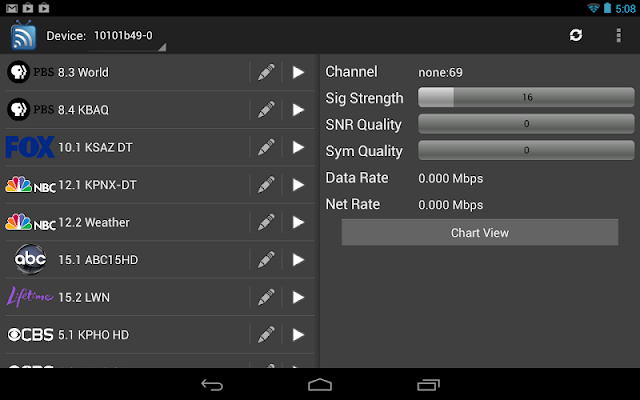Image resolution: width=640 pixels, height=400 pixels.
Task: Open the Device 10101b49-0 dropdown
Action: click(x=127, y=37)
